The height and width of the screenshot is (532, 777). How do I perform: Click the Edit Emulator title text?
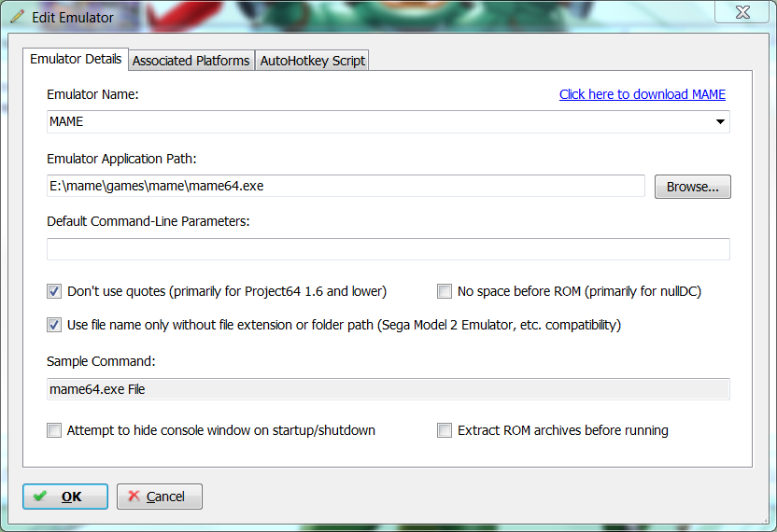(x=73, y=18)
